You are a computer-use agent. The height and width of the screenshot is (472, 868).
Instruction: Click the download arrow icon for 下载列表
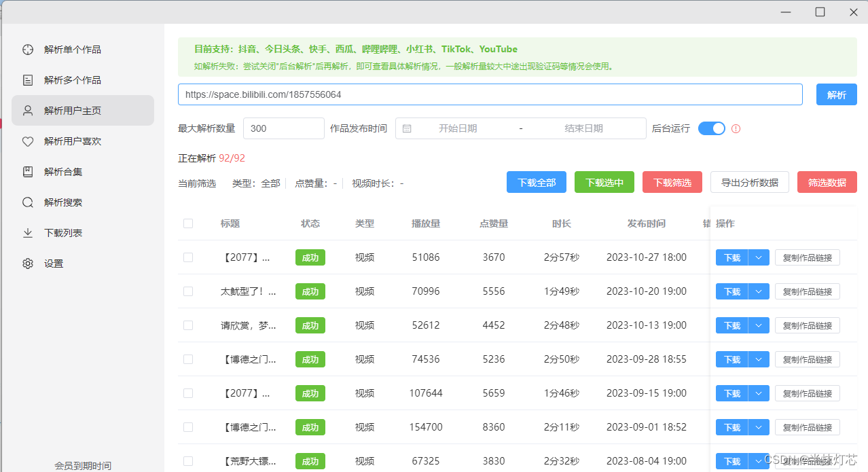(x=28, y=233)
